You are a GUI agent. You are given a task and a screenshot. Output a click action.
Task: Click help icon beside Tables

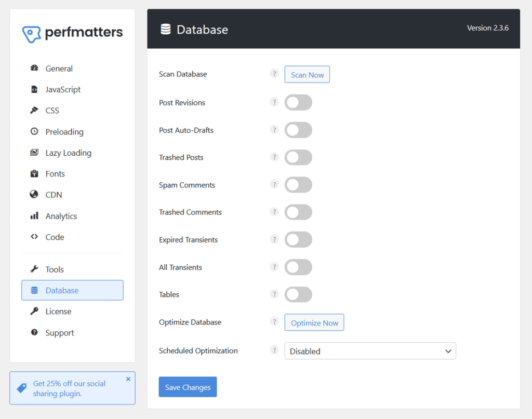[x=274, y=294]
